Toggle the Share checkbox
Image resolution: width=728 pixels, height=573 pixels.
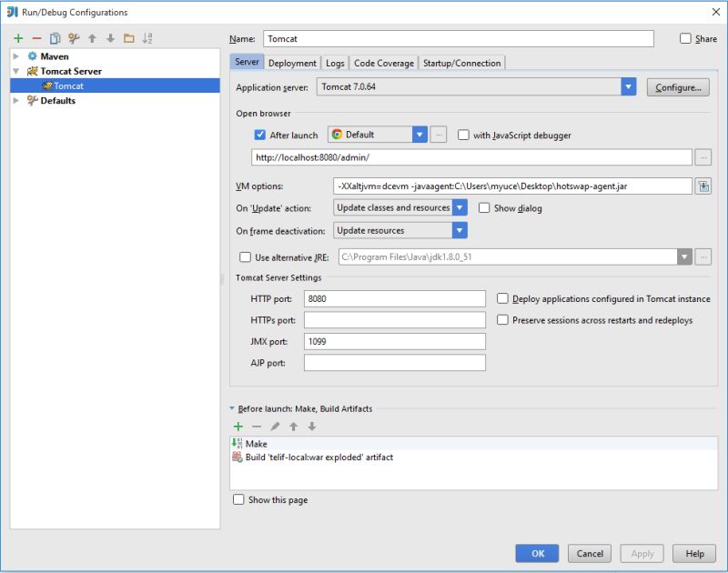(685, 38)
